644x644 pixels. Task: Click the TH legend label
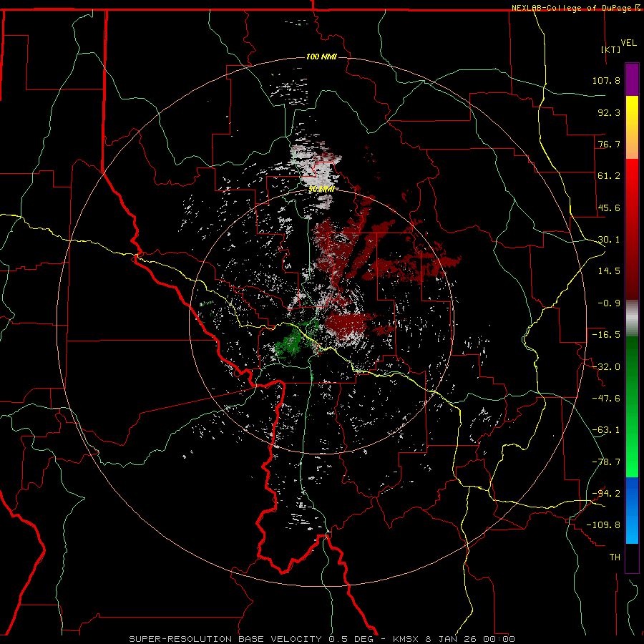(x=615, y=557)
